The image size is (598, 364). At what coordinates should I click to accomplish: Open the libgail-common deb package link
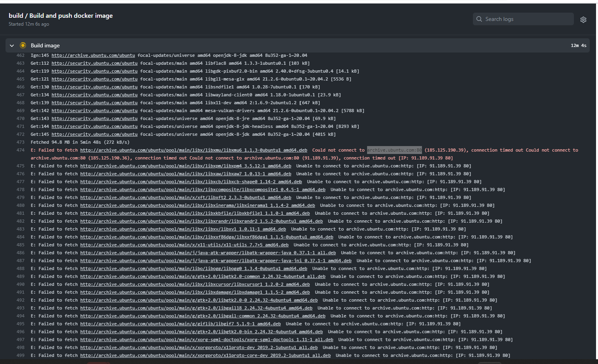pyautogui.click(x=203, y=316)
